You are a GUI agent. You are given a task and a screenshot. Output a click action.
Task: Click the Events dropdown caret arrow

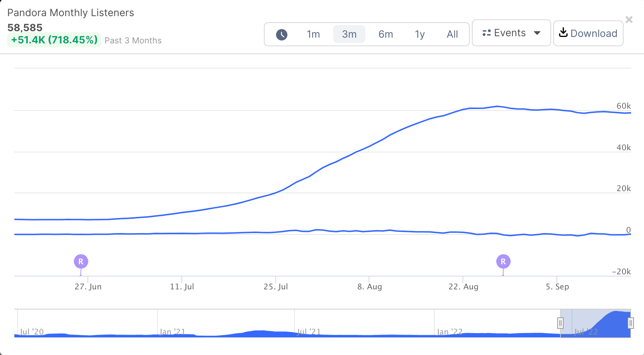[x=537, y=33]
